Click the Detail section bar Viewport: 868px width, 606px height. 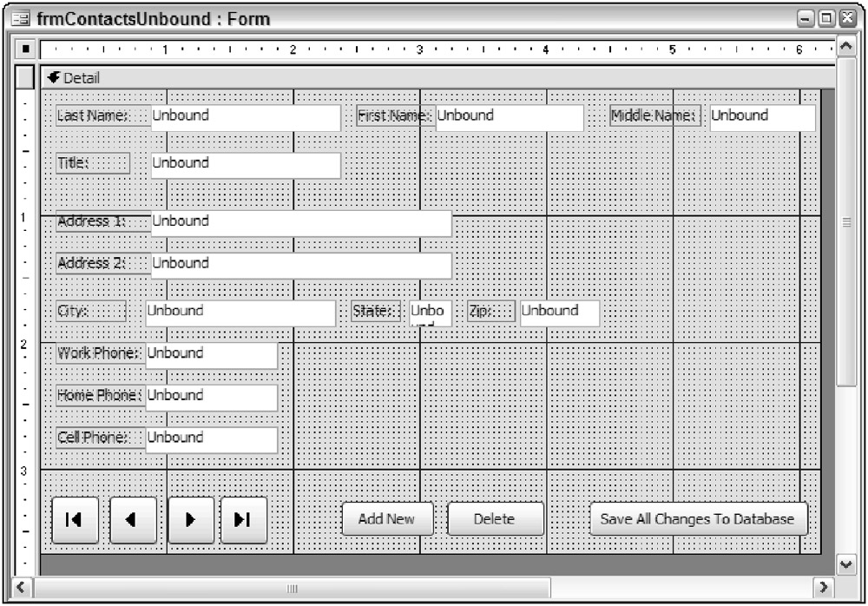434,78
